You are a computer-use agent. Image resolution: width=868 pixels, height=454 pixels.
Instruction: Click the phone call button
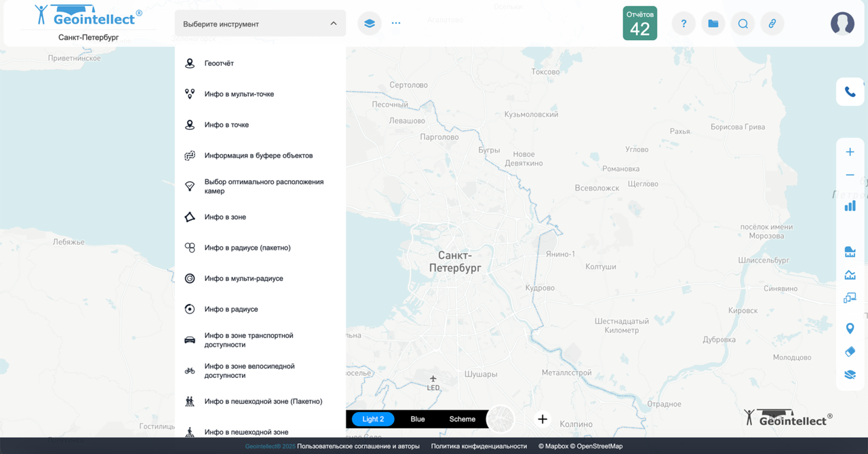(x=850, y=92)
